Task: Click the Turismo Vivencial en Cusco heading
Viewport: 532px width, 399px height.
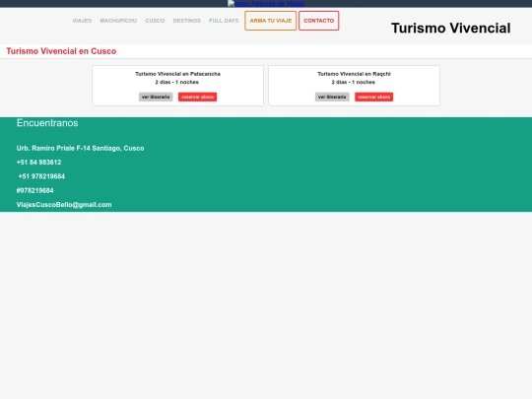Action: (61, 51)
